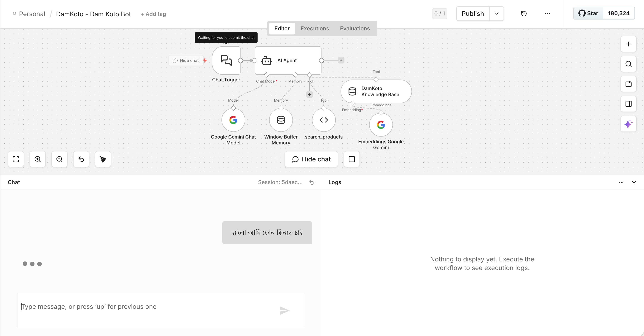Zoom out on the workflow canvas
The image size is (644, 336).
pos(59,159)
